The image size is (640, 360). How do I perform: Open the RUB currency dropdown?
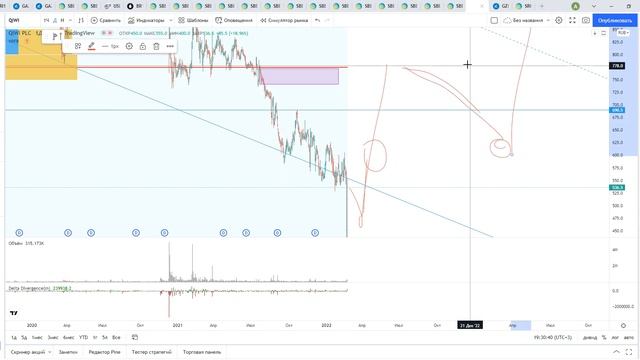click(x=623, y=33)
